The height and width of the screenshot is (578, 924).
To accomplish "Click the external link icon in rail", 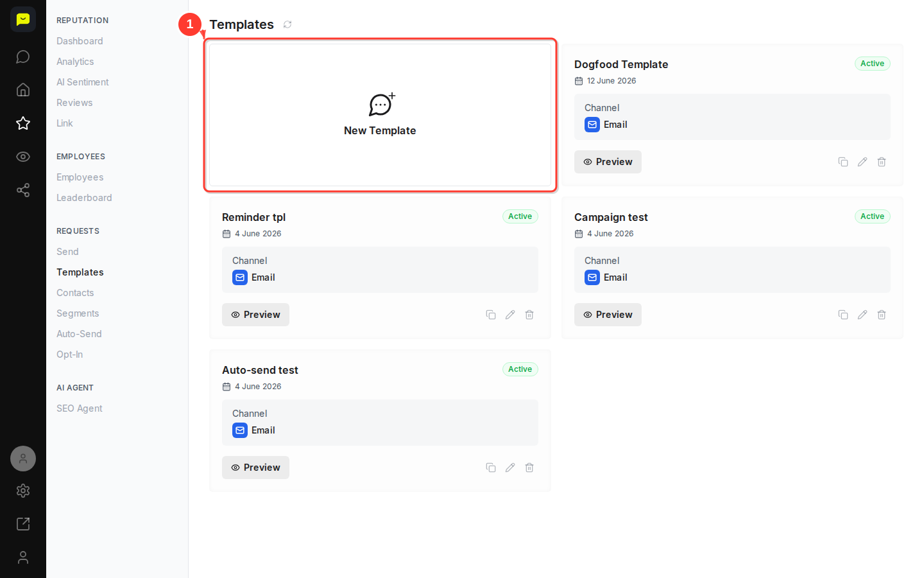I will tap(23, 524).
